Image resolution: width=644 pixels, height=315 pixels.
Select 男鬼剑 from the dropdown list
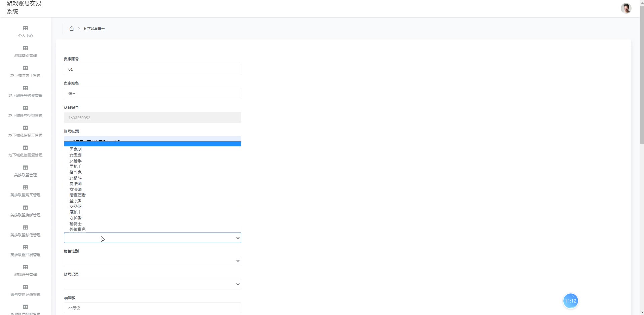pos(76,149)
